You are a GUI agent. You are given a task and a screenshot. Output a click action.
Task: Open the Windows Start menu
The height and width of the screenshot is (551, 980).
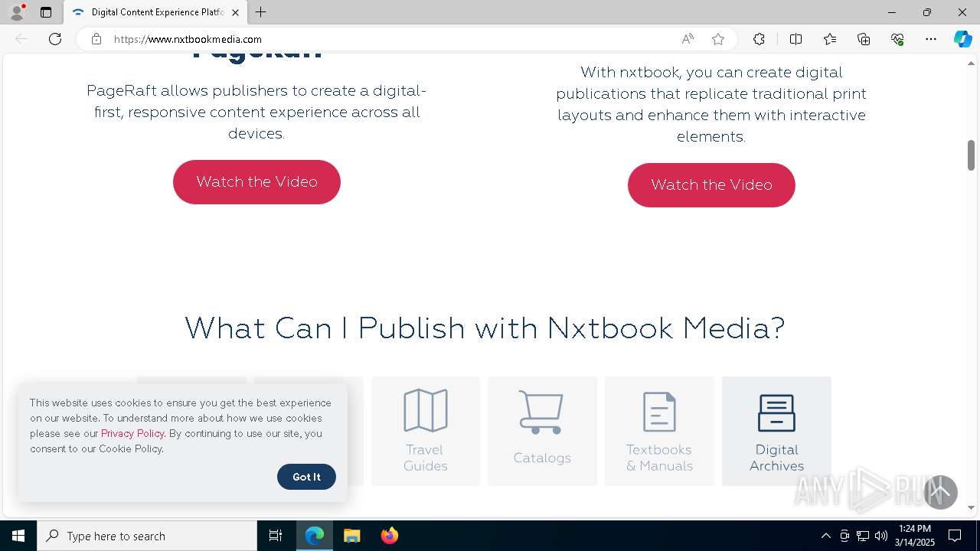pyautogui.click(x=18, y=536)
